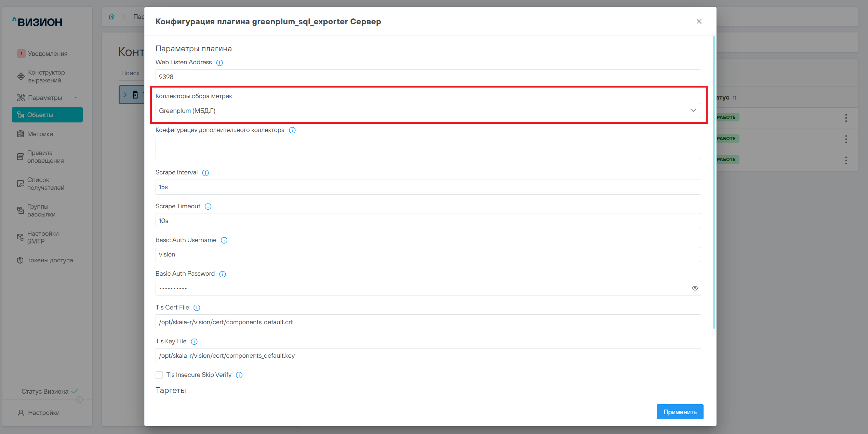This screenshot has width=868, height=434.
Task: Click info icon next to Tls Key File
Action: (x=194, y=342)
